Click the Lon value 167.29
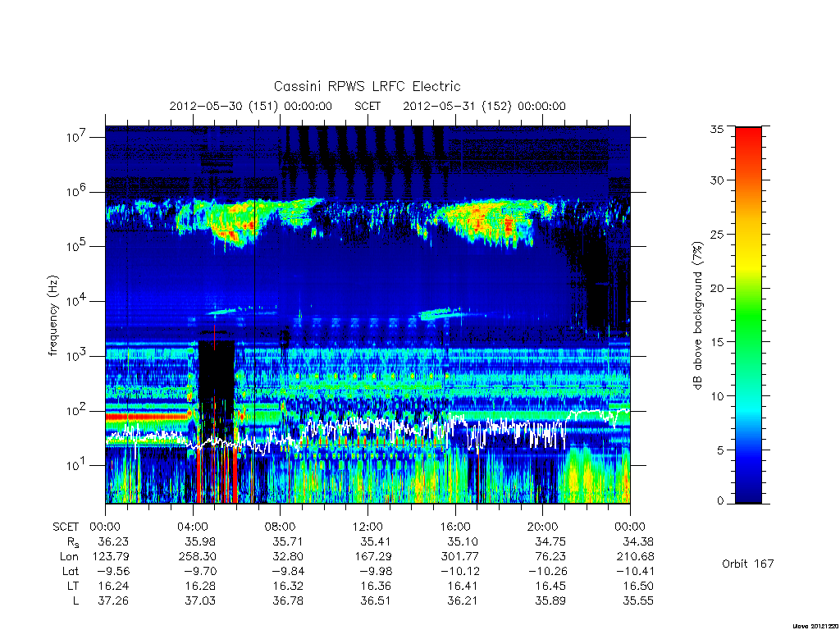This screenshot has height=630, width=840. click(373, 557)
